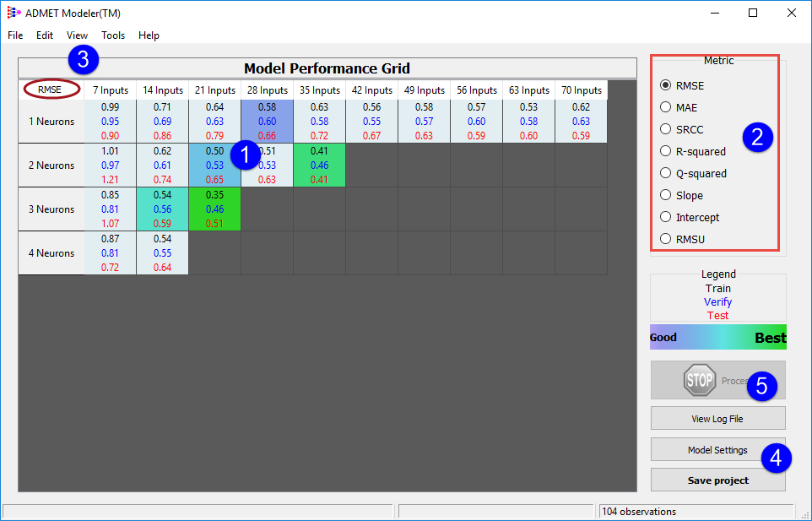Click the 49 Inputs column header
The width and height of the screenshot is (812, 521).
tap(424, 90)
